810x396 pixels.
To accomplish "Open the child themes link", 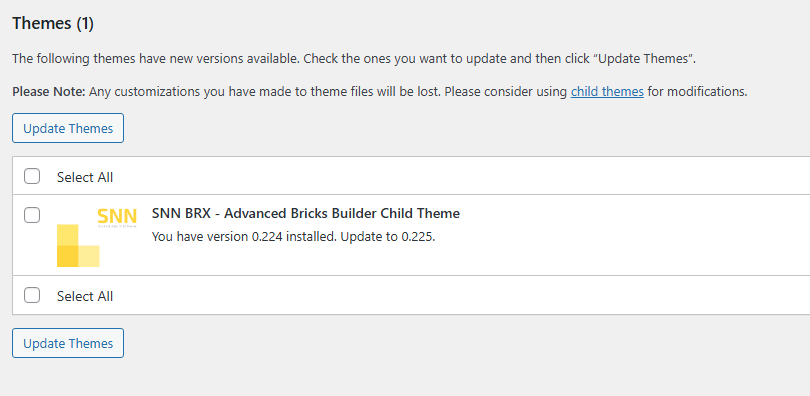I will click(x=607, y=92).
